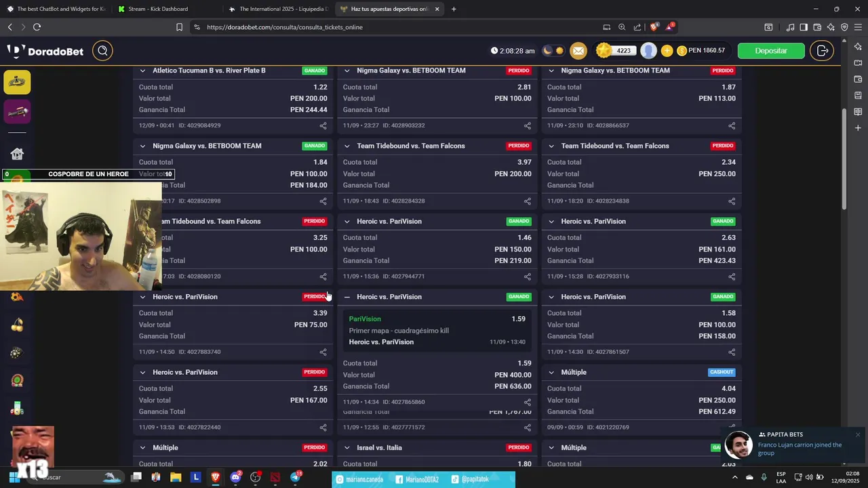This screenshot has width=868, height=488.
Task: Expand the CASHOUT Múltiple ticket
Action: tap(551, 372)
